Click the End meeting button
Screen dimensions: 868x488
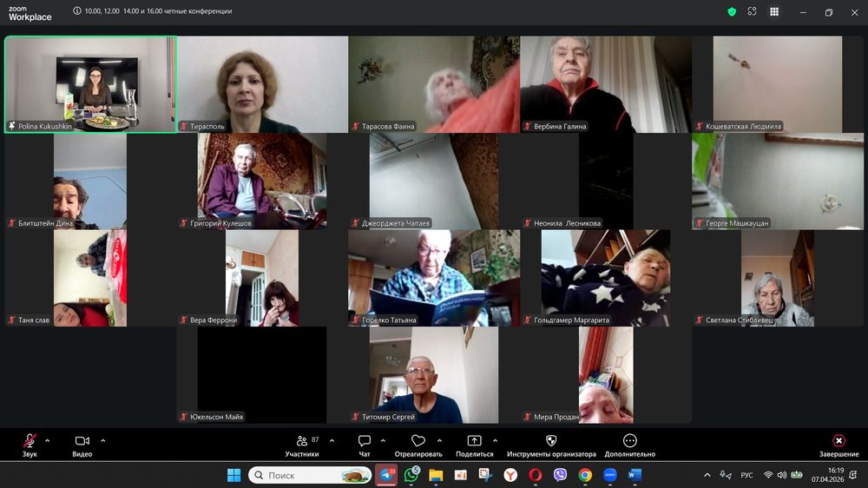click(838, 445)
